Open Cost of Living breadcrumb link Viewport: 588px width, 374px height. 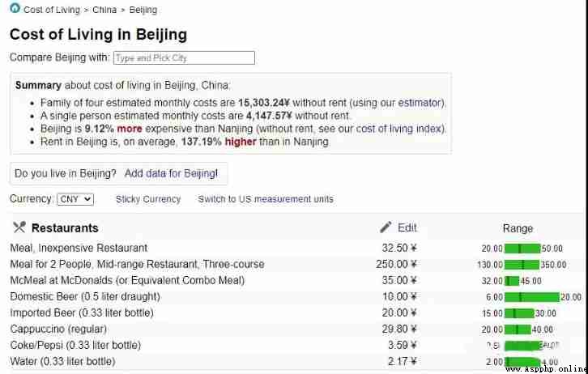[x=52, y=10]
